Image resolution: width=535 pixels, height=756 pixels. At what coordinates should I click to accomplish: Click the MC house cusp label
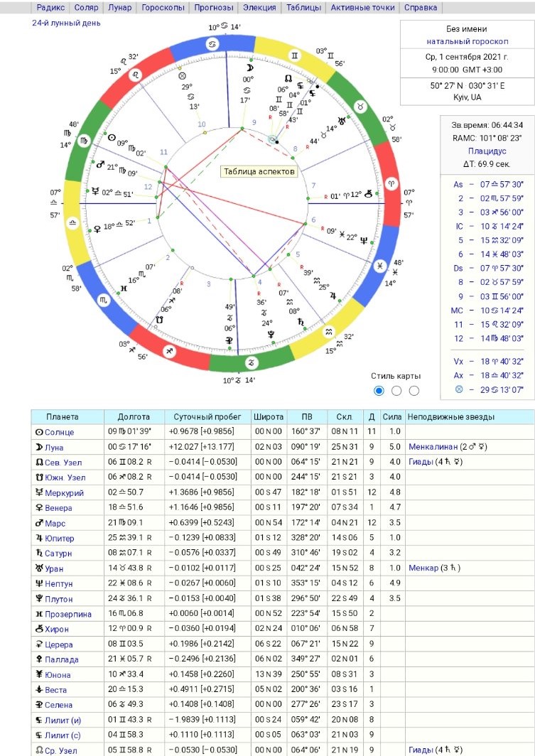tap(456, 310)
